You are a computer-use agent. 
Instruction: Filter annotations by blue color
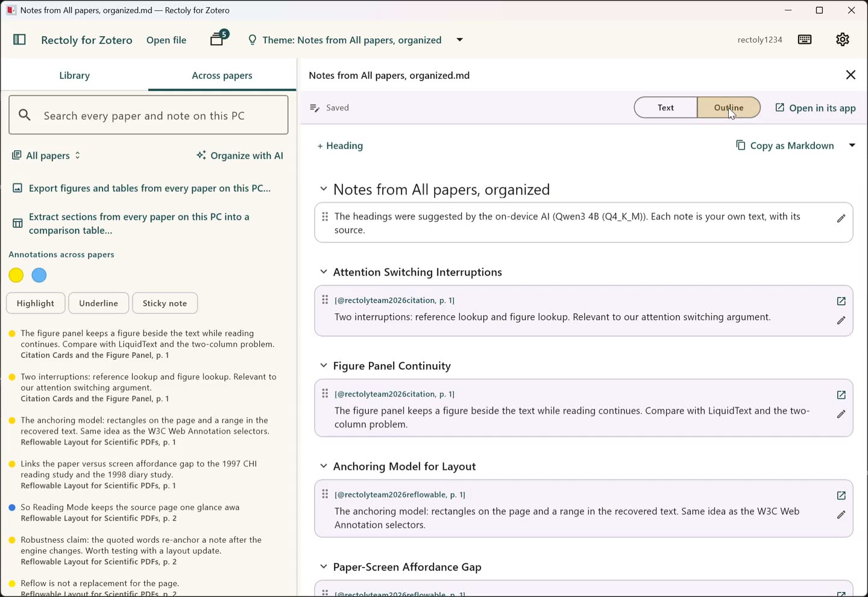[39, 276]
